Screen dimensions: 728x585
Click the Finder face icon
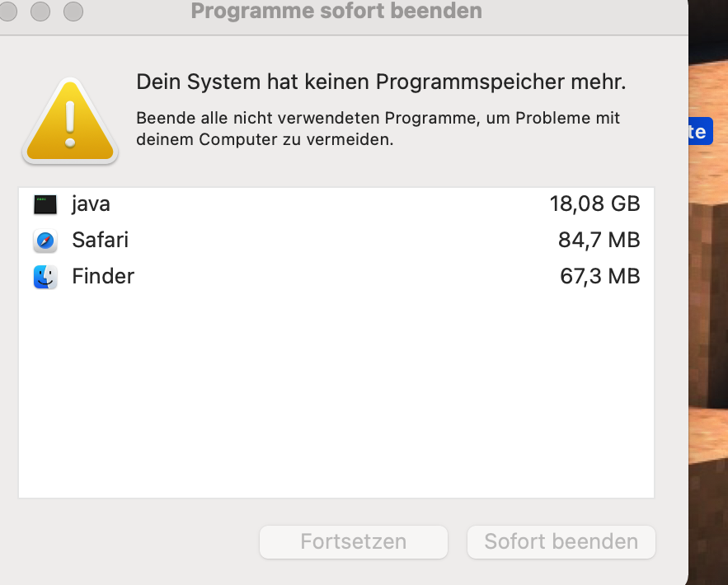tap(45, 277)
